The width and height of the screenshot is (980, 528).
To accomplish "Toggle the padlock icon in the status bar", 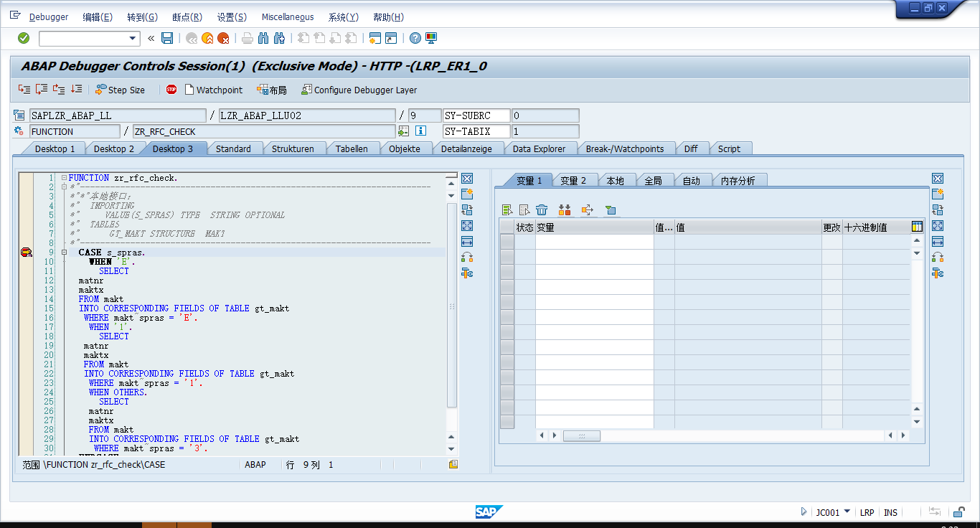I will (958, 512).
